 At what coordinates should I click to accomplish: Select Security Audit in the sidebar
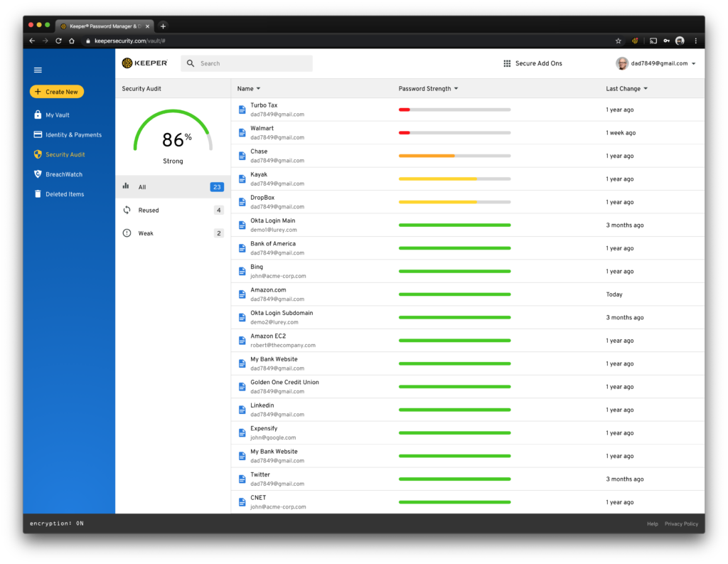tap(65, 154)
